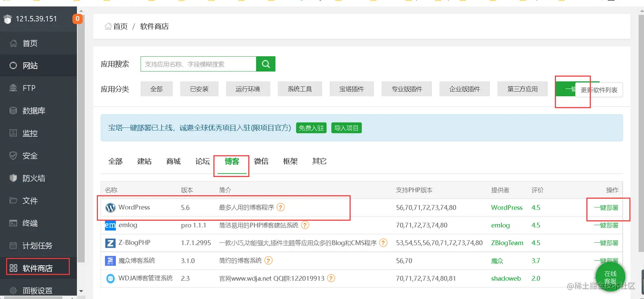
Task: Click the Z-BlogPHP logo icon
Action: point(110,243)
